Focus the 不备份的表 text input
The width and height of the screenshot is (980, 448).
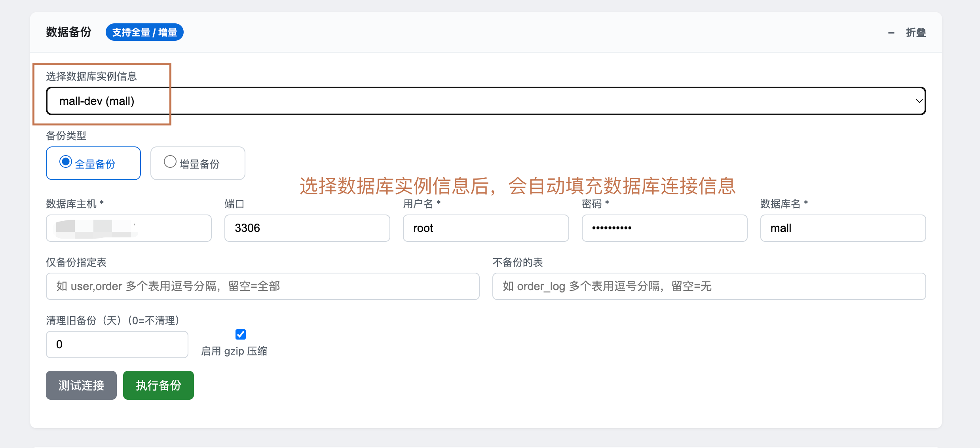(x=708, y=286)
